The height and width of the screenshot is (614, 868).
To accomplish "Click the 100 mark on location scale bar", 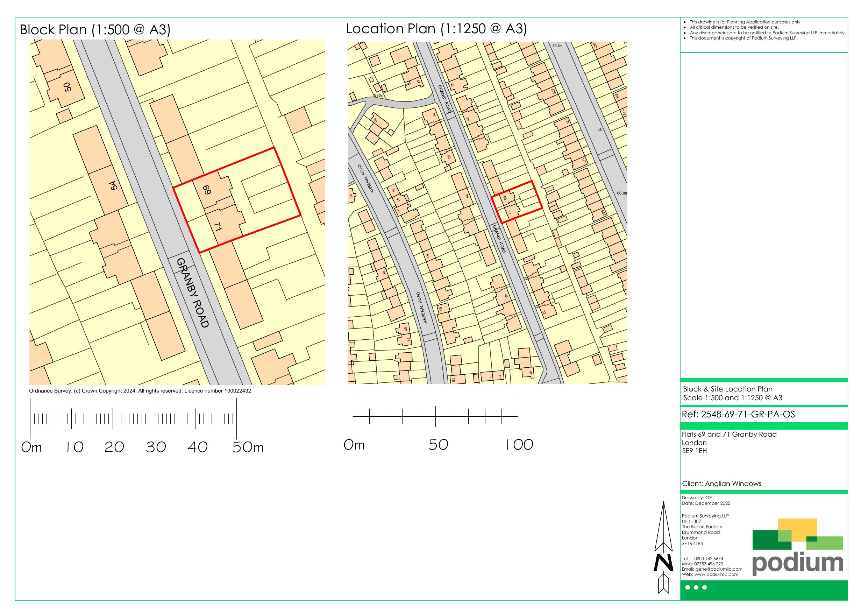I will tap(519, 445).
